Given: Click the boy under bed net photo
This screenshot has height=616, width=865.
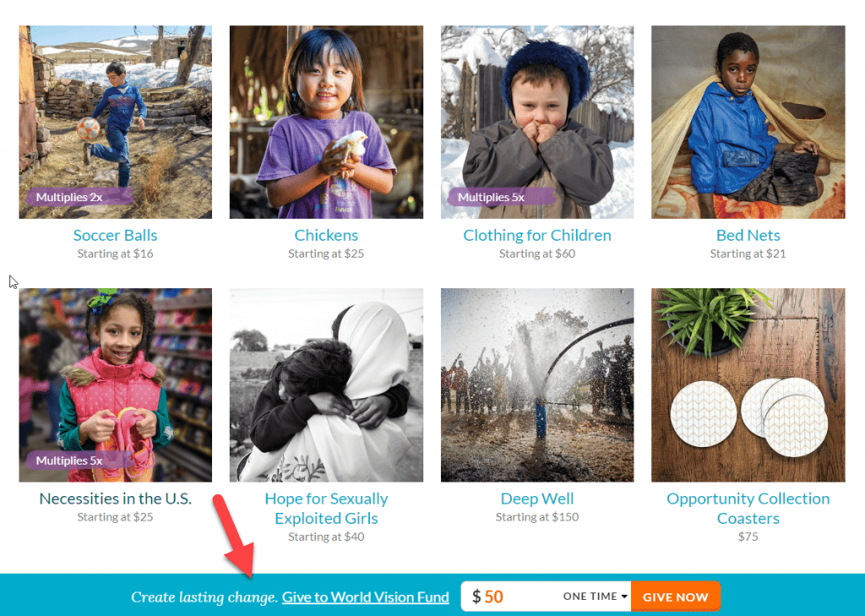Looking at the screenshot, I should [x=748, y=122].
